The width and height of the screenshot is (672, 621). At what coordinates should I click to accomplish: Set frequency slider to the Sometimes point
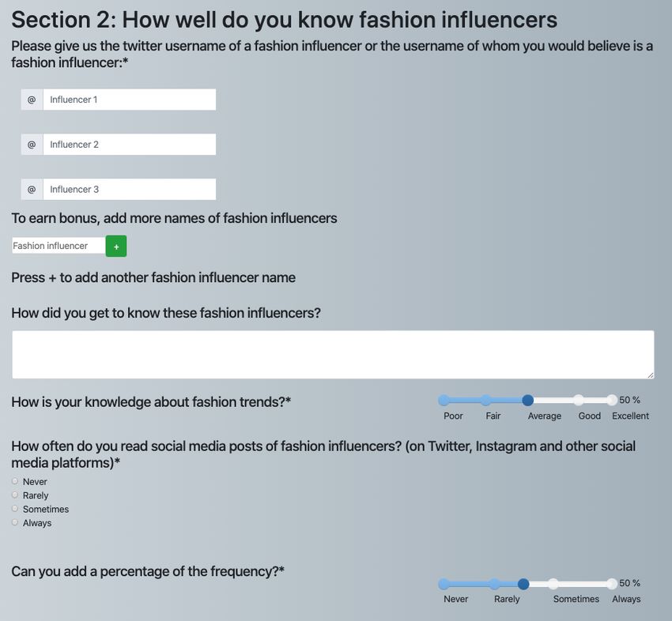tap(553, 584)
